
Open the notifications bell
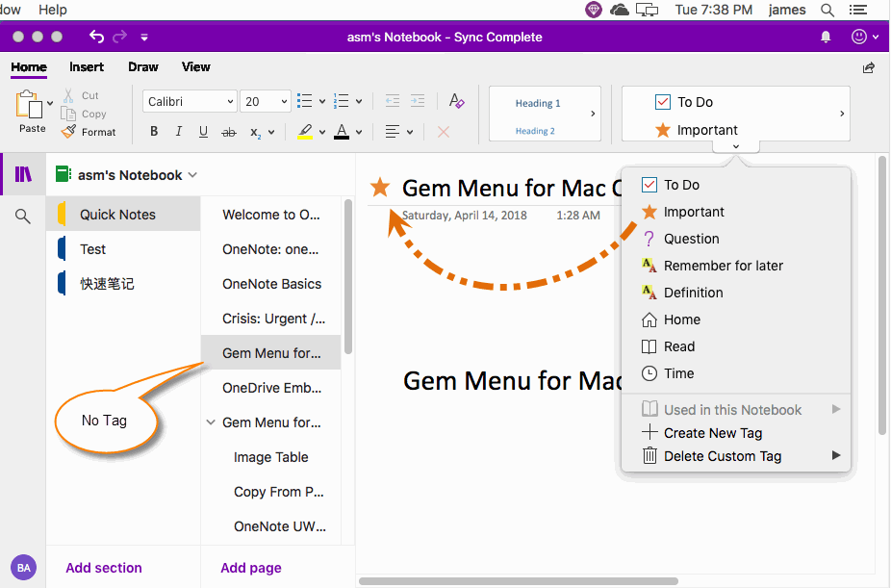(826, 37)
